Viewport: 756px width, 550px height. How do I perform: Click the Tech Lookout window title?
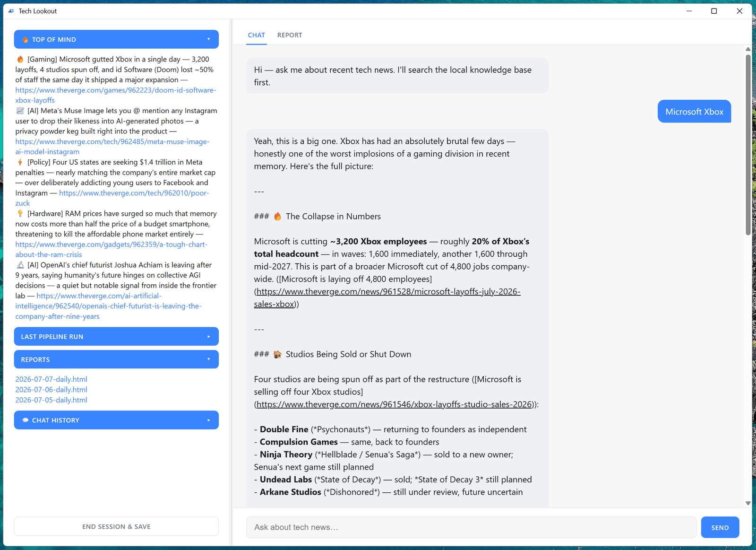(x=38, y=11)
